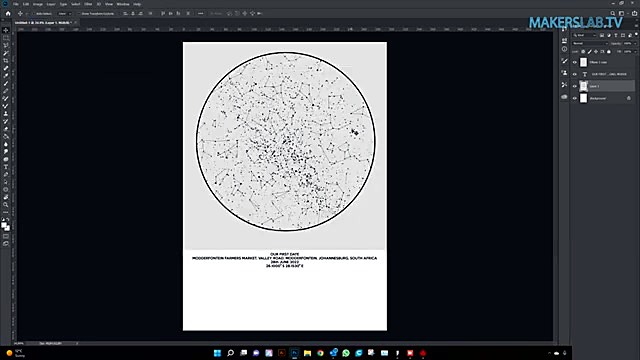Image resolution: width=640 pixels, height=360 pixels.
Task: Open Chrome from the taskbar
Action: tap(320, 353)
